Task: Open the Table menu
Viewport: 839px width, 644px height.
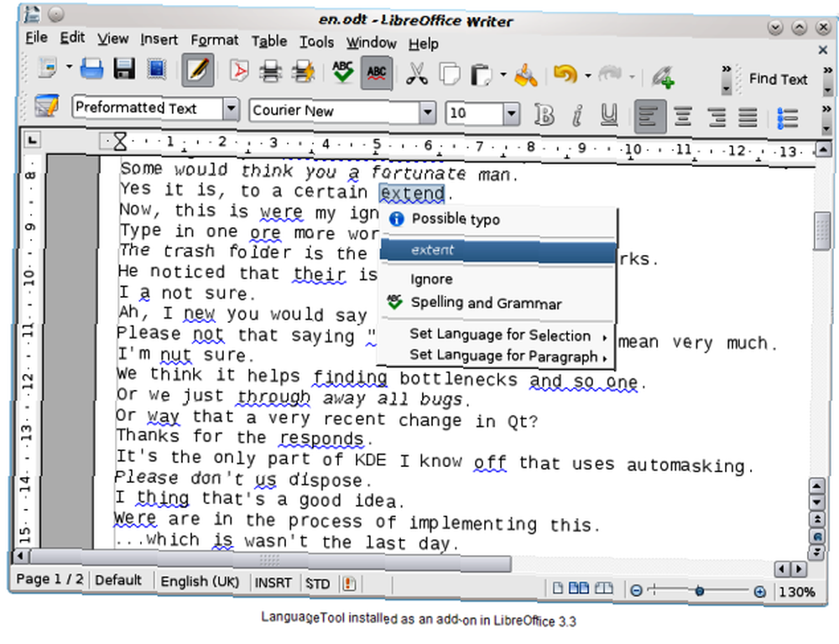Action: pyautogui.click(x=269, y=41)
